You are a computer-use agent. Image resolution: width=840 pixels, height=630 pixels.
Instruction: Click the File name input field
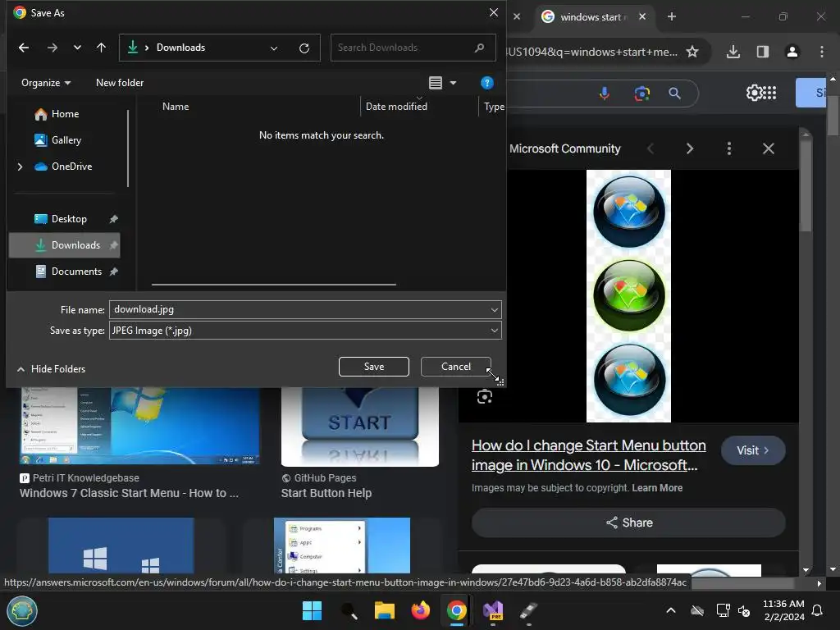point(299,309)
